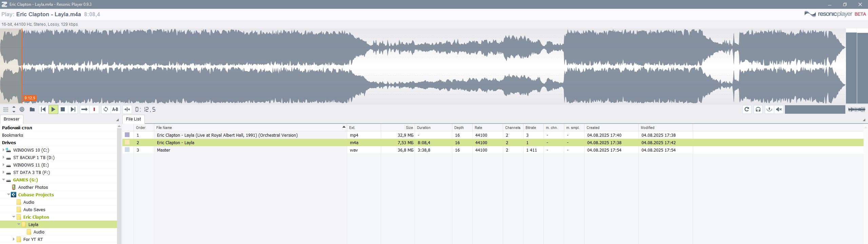Click the target circle icon in toolbar
The height and width of the screenshot is (244, 868).
(22, 109)
